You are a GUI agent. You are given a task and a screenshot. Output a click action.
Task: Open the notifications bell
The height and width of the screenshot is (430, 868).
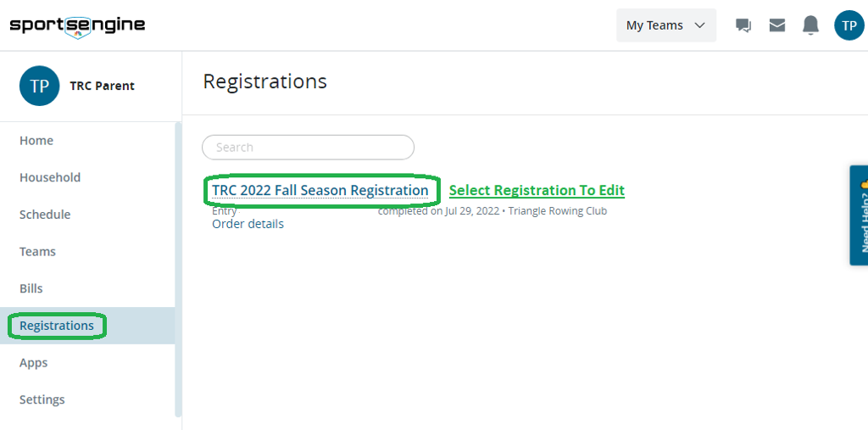coord(811,25)
